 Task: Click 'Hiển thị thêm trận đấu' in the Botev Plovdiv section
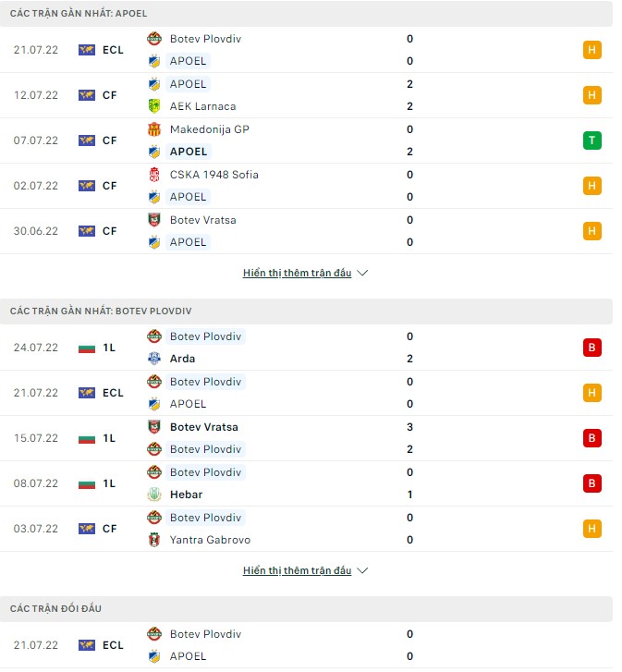coord(297,571)
